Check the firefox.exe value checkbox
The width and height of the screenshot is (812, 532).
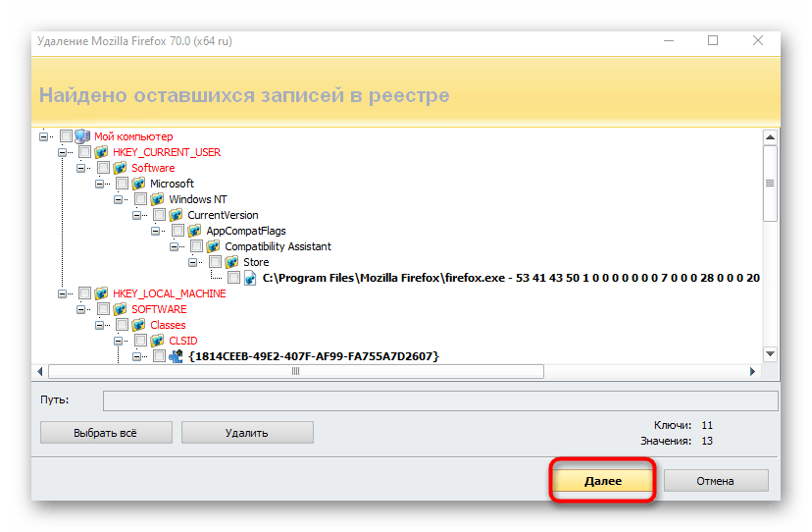click(x=234, y=278)
